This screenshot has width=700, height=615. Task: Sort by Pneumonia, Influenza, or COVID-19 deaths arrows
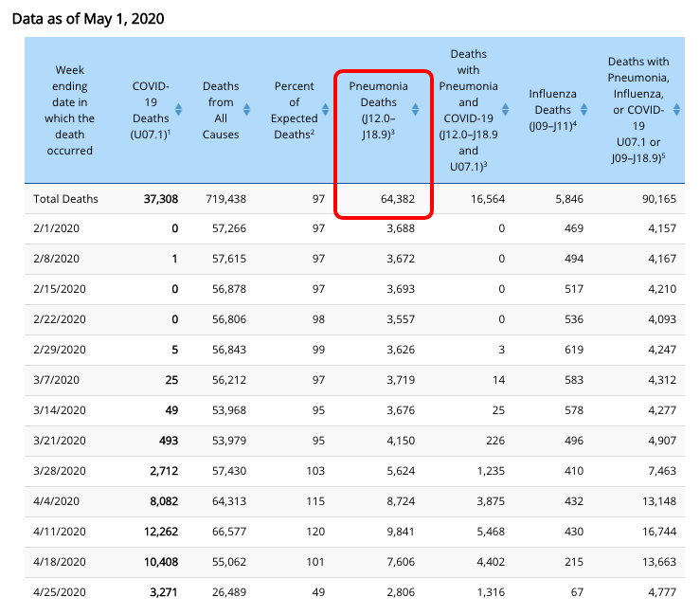pos(676,110)
